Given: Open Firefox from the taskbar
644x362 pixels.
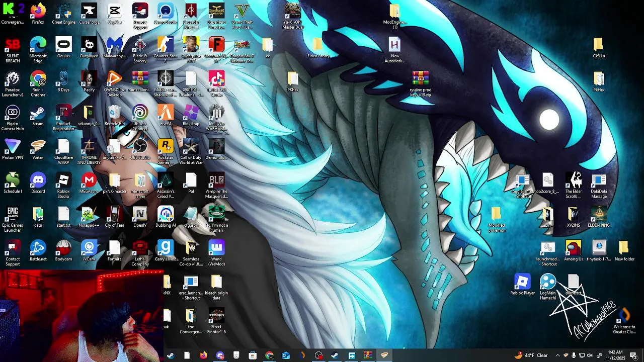Looking at the screenshot, I should [203, 355].
